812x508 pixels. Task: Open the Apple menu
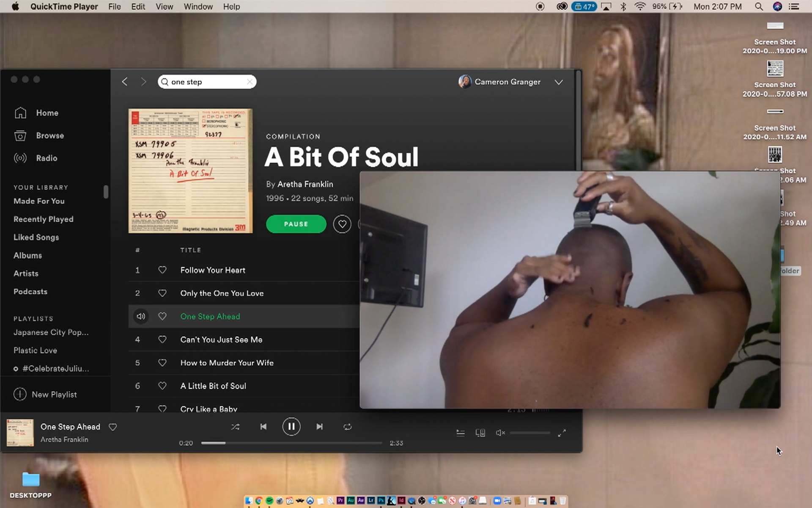pos(15,6)
